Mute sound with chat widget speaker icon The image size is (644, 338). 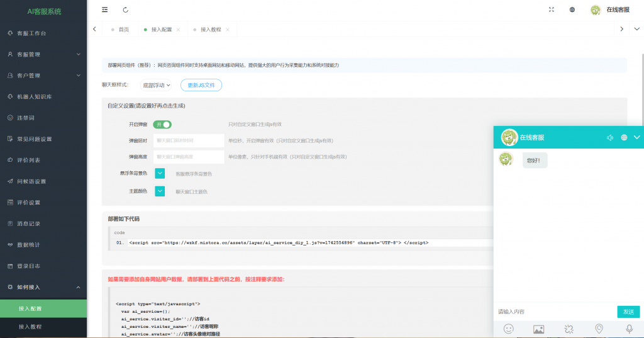[x=610, y=137]
